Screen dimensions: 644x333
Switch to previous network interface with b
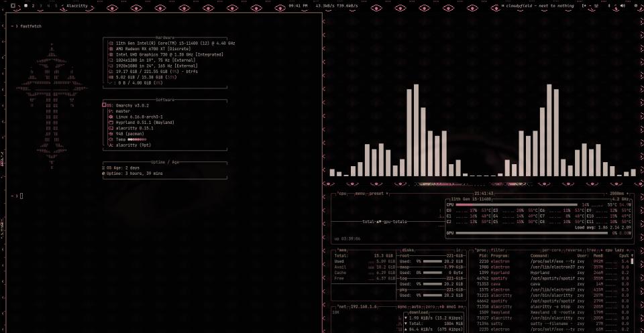click(441, 306)
